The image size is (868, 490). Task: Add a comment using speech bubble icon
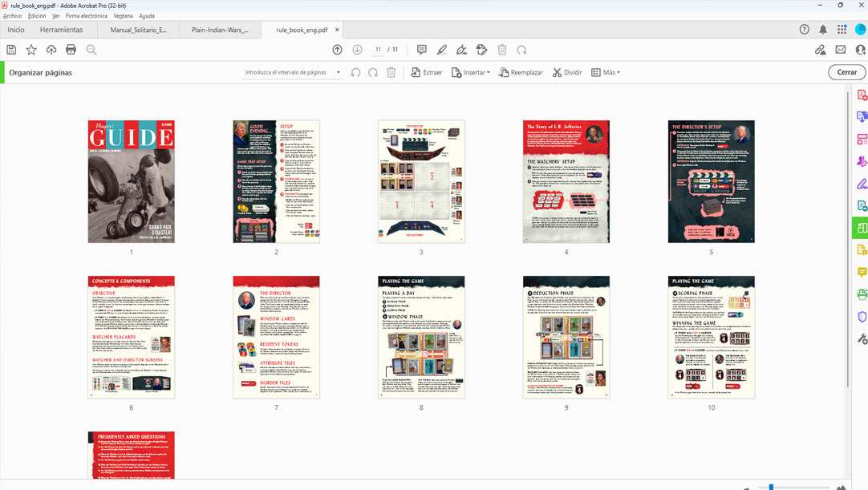422,50
